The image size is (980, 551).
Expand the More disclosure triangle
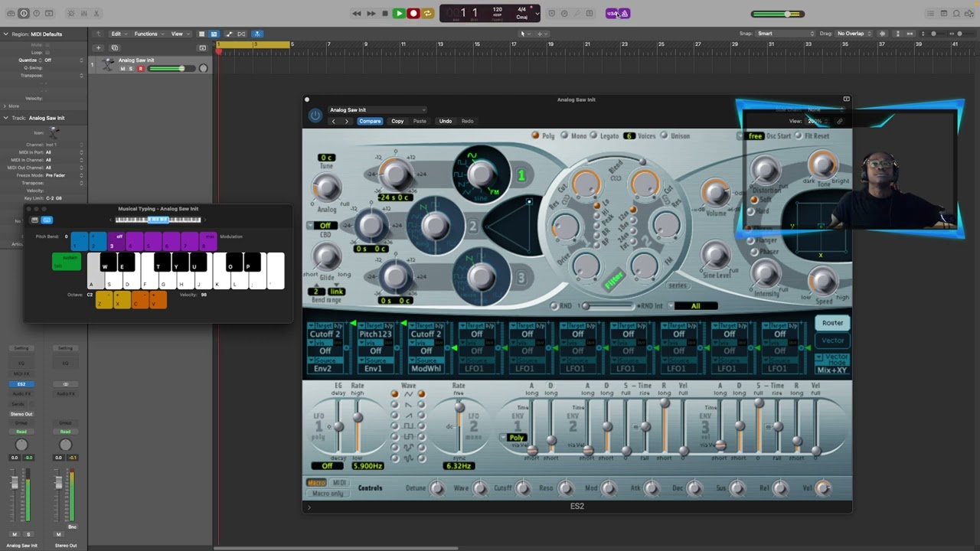tap(5, 106)
